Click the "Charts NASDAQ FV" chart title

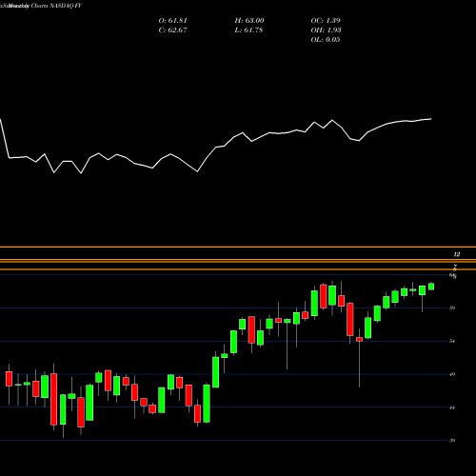click(56, 6)
